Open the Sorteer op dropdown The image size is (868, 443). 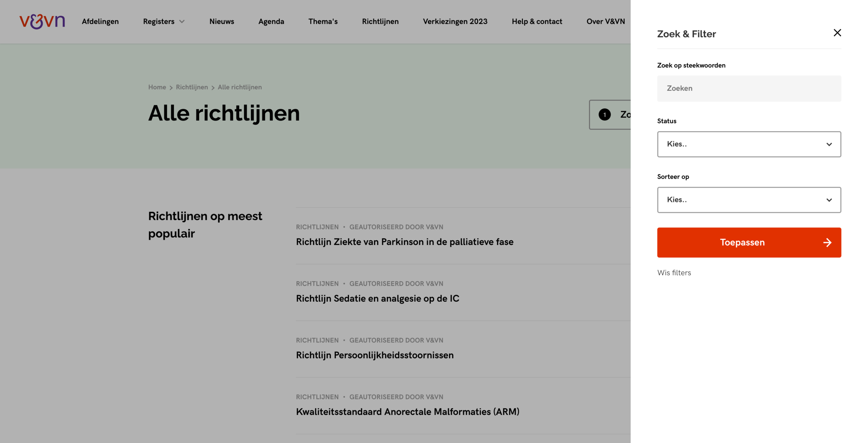749,200
